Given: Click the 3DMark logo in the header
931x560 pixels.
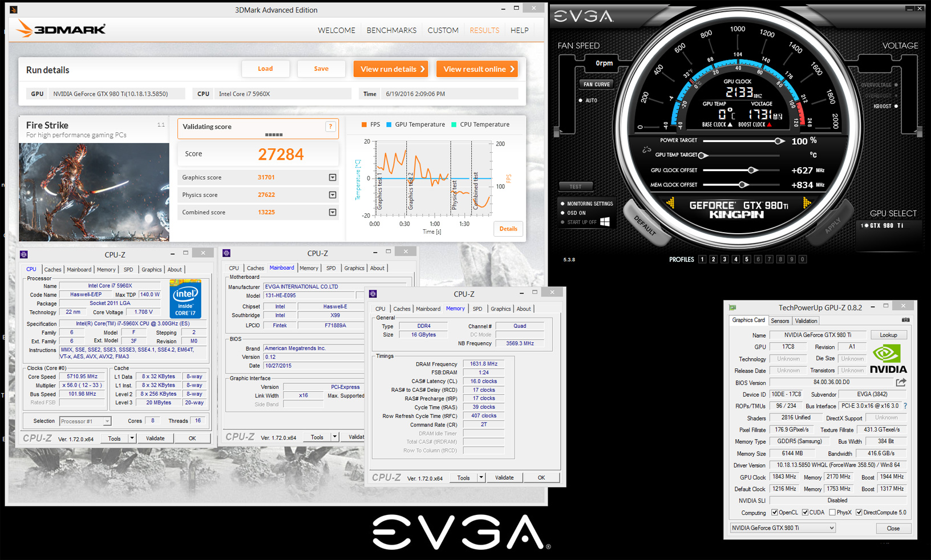Looking at the screenshot, I should (61, 29).
